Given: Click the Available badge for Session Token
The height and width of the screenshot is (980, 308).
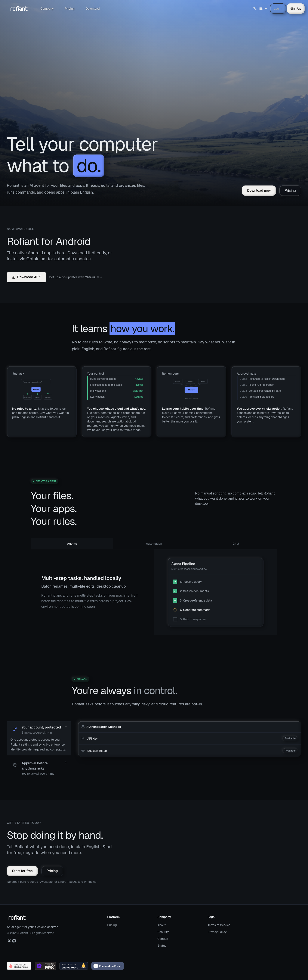Looking at the screenshot, I should (290, 750).
